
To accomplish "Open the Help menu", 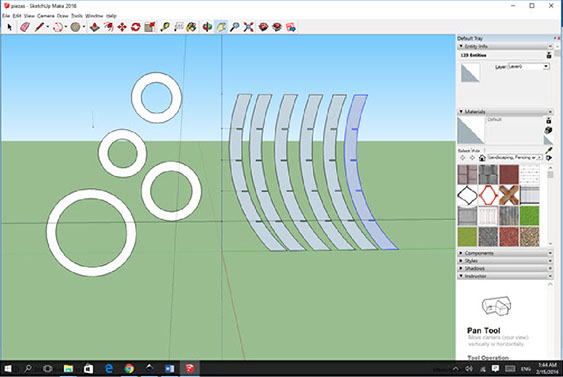I will click(111, 16).
